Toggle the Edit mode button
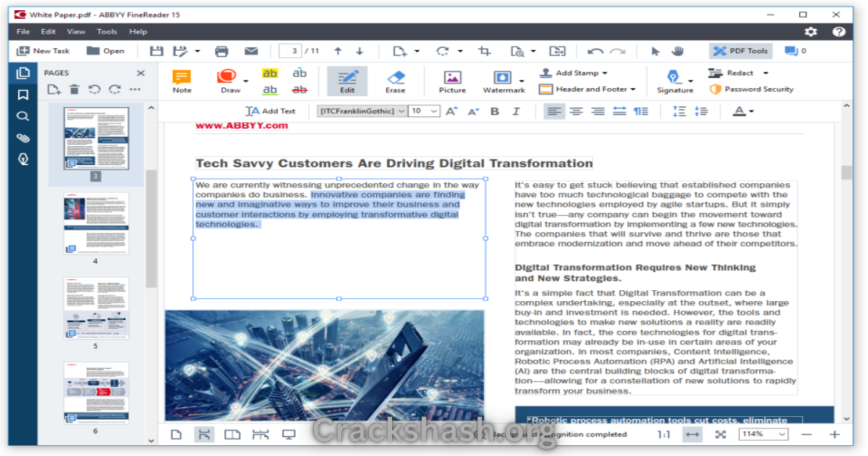 pos(347,81)
